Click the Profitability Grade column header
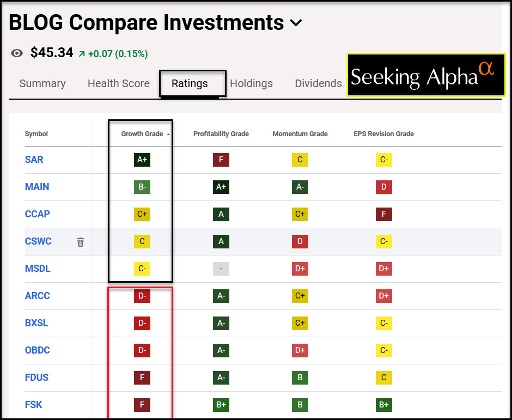The image size is (512, 420). [221, 134]
